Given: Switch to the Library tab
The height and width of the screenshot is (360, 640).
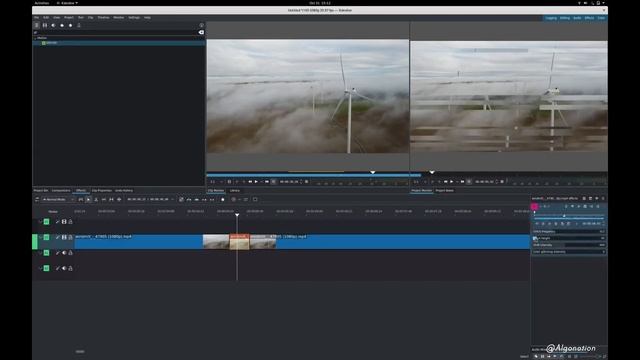Looking at the screenshot, I should pyautogui.click(x=235, y=191).
